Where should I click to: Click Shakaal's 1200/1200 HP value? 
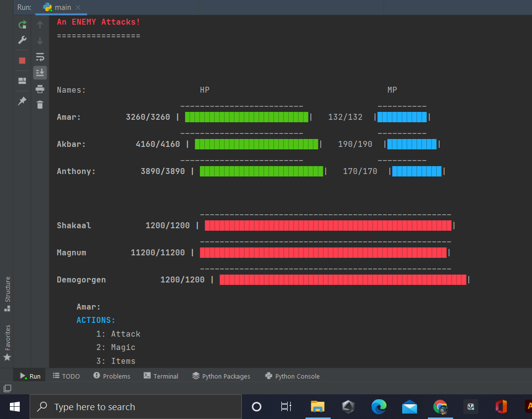[x=168, y=226]
